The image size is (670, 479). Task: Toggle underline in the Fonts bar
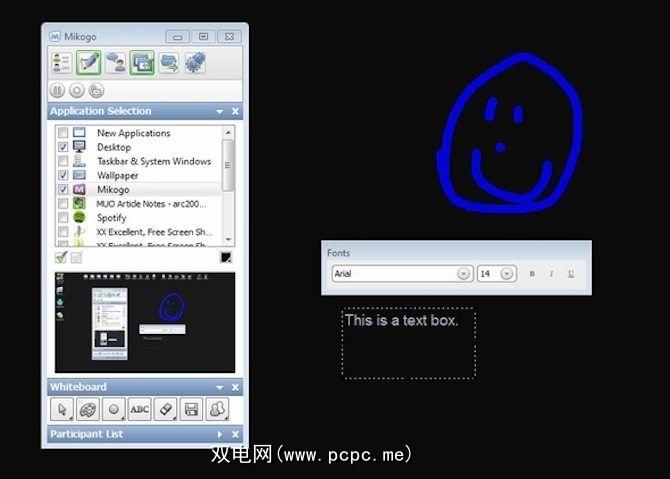click(x=571, y=273)
